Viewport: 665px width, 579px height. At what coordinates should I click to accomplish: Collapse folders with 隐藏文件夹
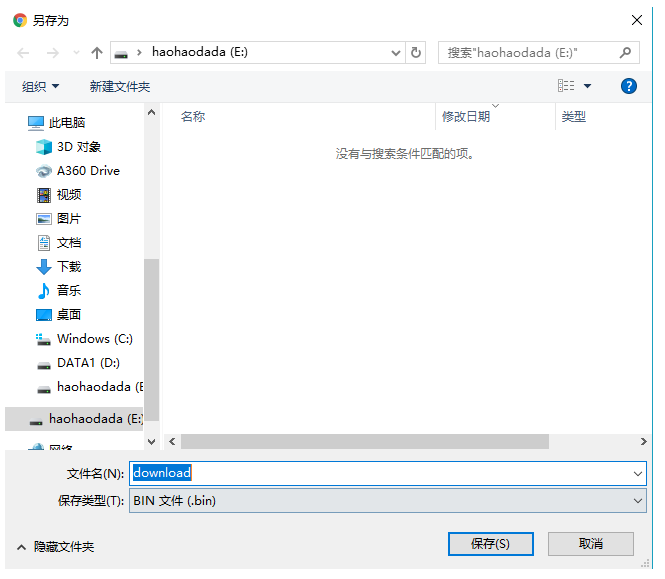[56, 547]
